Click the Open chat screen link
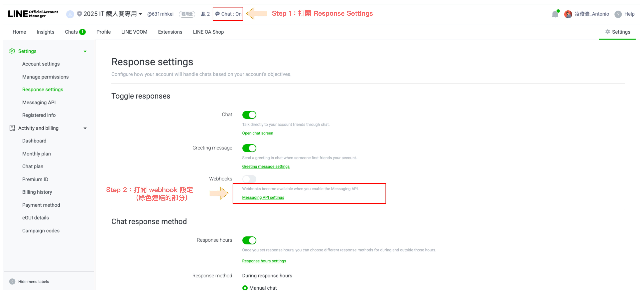 pyautogui.click(x=258, y=133)
